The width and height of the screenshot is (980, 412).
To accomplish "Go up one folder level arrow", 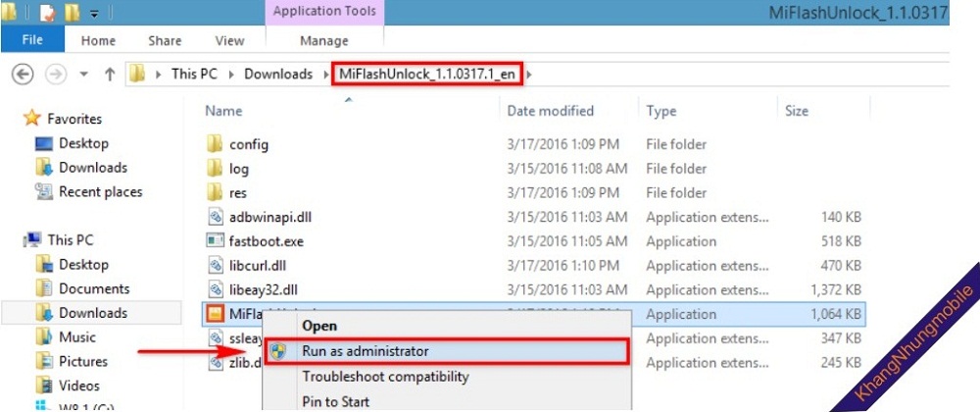I will pyautogui.click(x=110, y=75).
